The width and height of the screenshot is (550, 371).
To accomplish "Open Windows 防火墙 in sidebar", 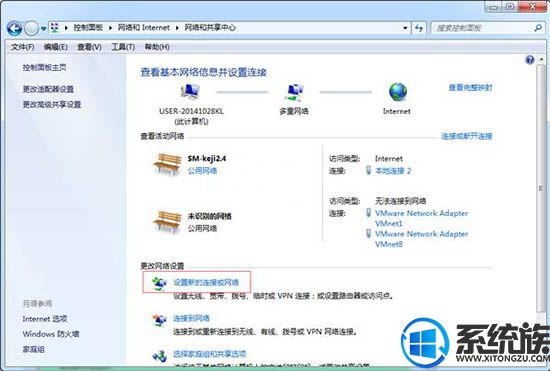I will point(51,334).
